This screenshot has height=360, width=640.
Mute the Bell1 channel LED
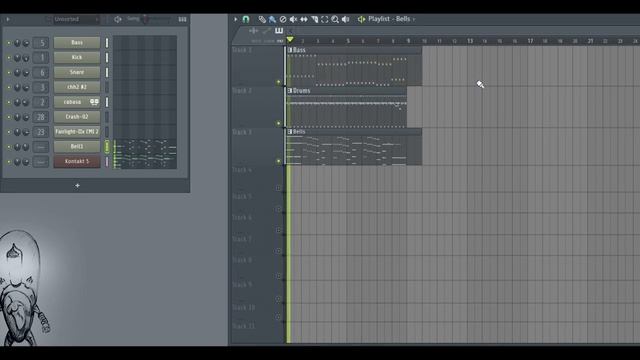(x=9, y=147)
